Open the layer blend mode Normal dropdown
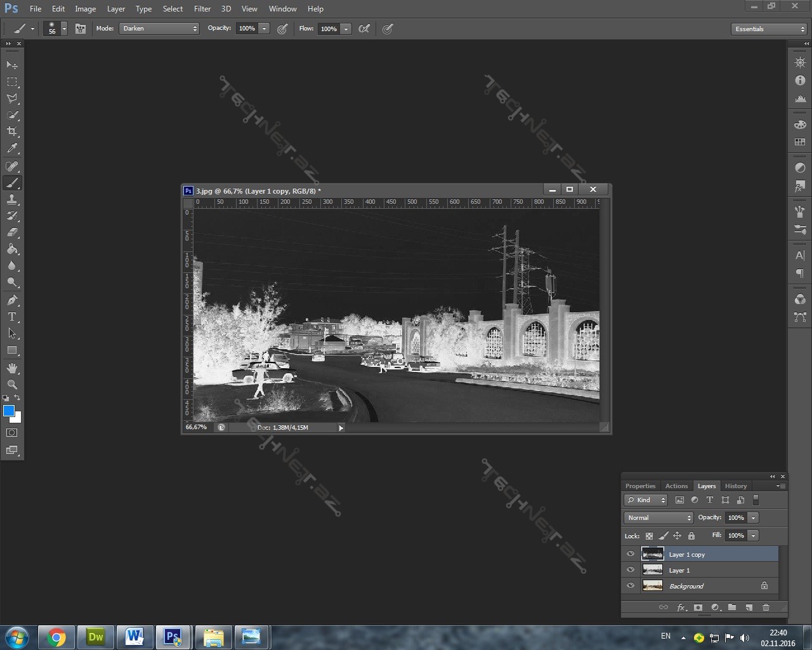The height and width of the screenshot is (650, 812). [658, 518]
